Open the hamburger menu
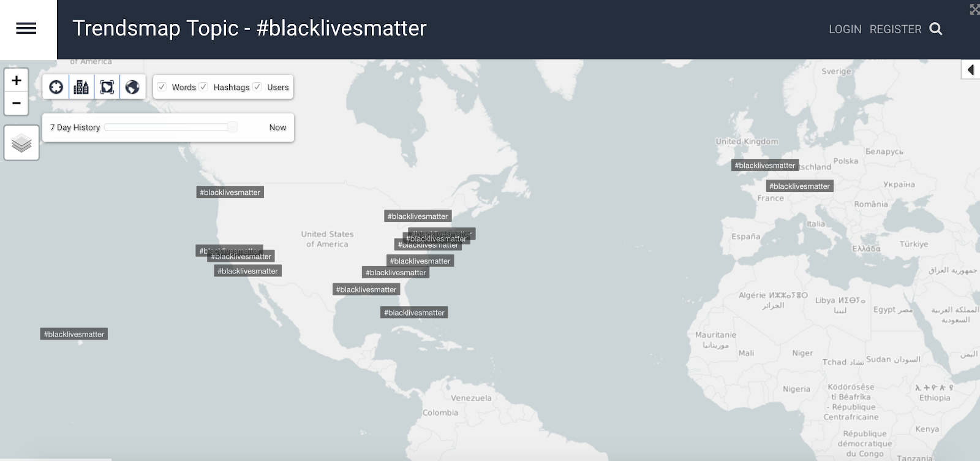This screenshot has width=980, height=461. [x=26, y=28]
